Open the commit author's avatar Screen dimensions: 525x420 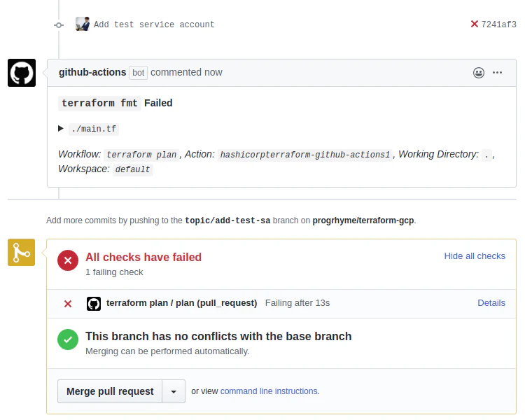point(83,24)
